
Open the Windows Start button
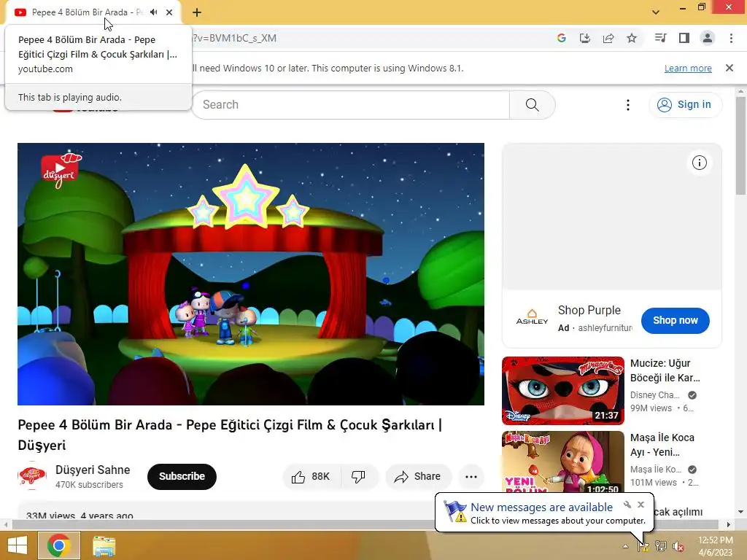pyautogui.click(x=18, y=545)
